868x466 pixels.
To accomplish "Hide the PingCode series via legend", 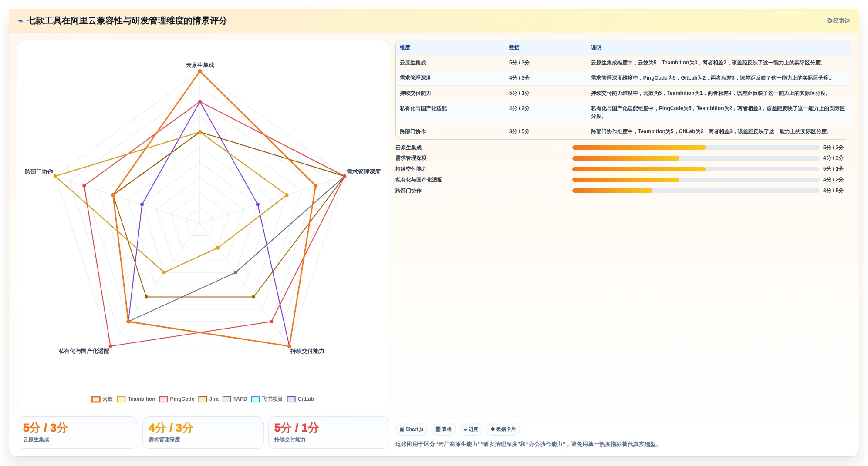I will click(177, 399).
